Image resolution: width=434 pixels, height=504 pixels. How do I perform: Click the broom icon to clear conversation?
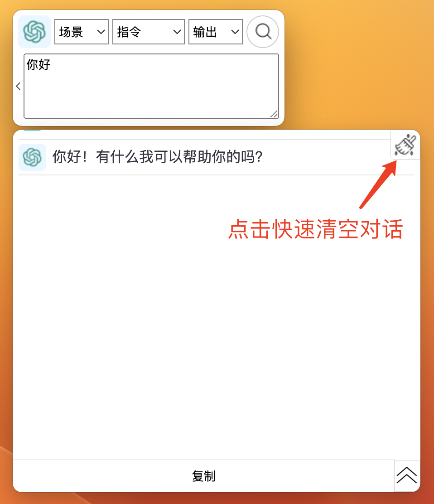tap(405, 145)
